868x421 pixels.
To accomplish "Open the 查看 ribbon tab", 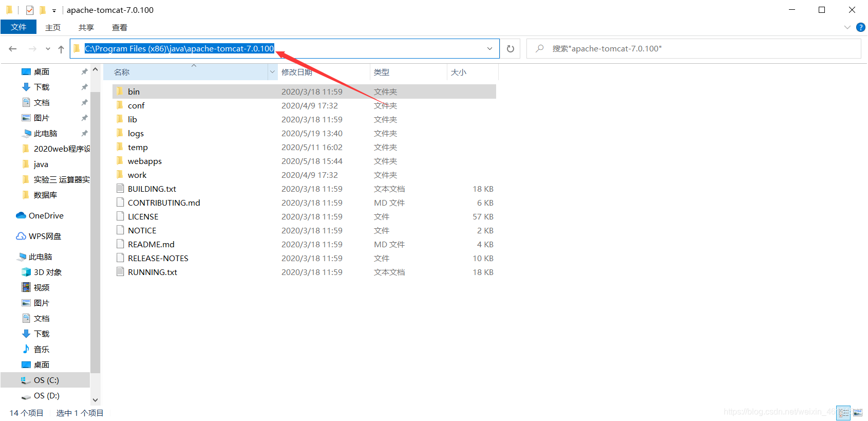I will (x=120, y=27).
